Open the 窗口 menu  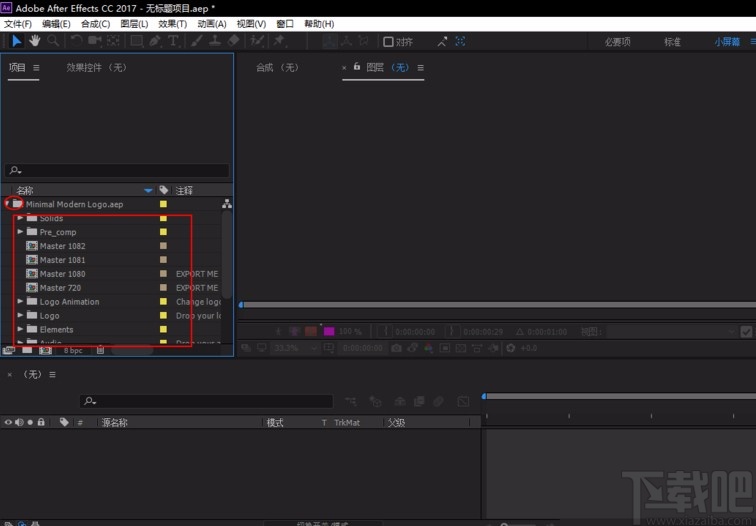(x=285, y=24)
